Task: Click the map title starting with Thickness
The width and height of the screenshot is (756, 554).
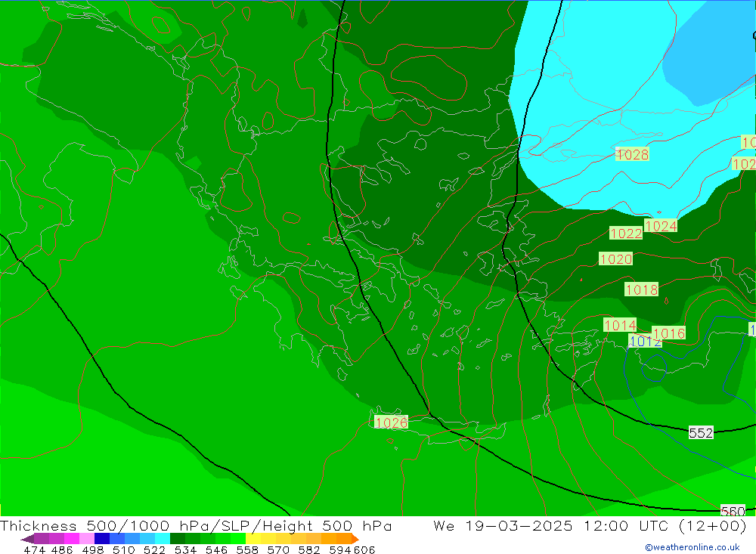Action: (x=196, y=525)
